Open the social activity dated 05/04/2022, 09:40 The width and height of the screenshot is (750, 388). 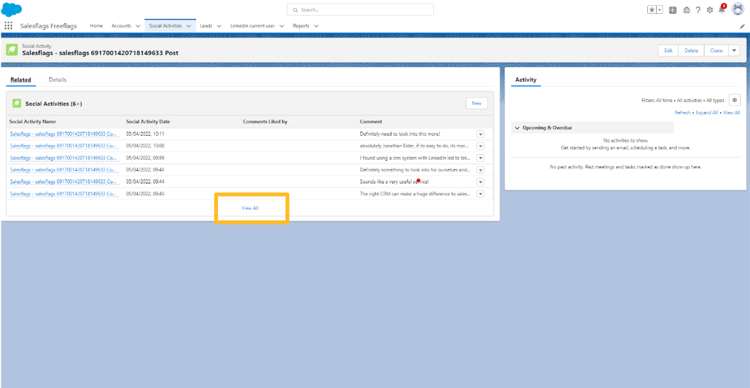coord(63,194)
